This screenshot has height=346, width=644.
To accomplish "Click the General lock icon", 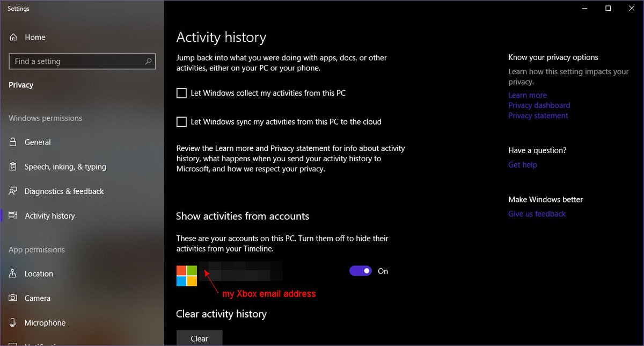I will [x=13, y=142].
